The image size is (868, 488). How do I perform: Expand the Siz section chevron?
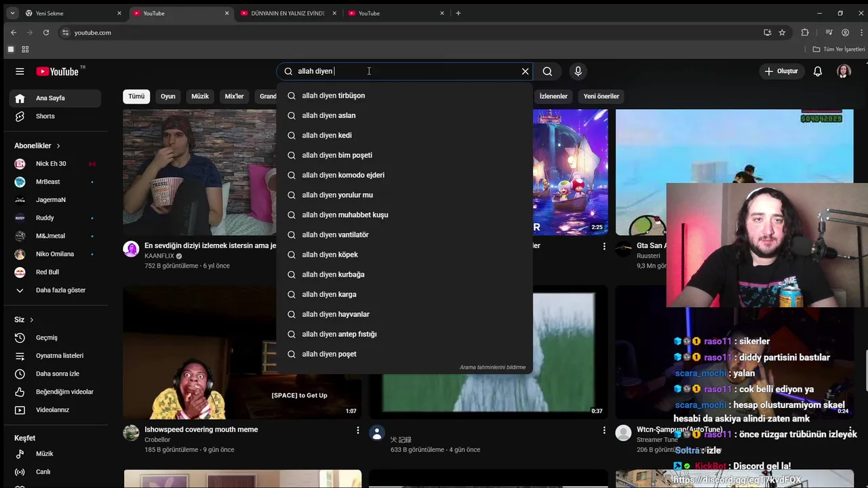click(x=31, y=320)
